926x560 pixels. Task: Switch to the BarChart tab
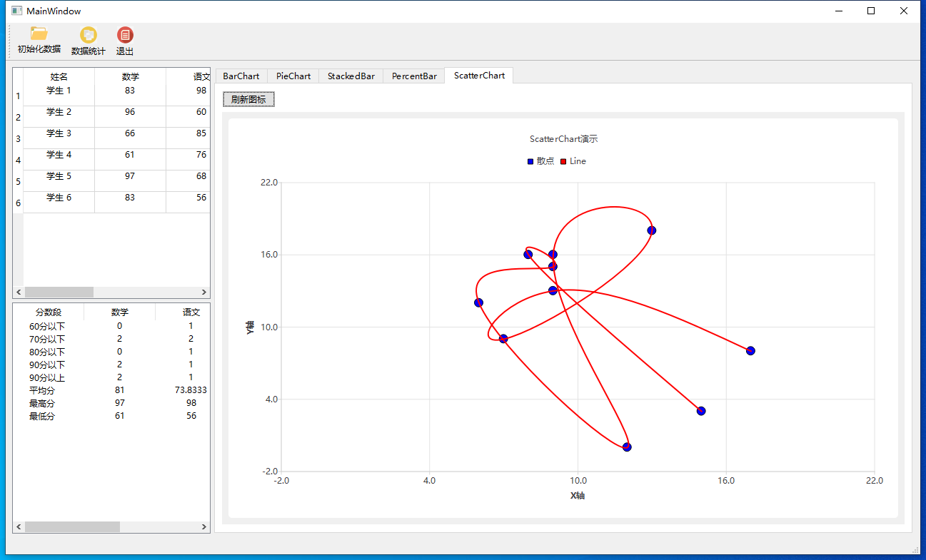click(x=241, y=76)
